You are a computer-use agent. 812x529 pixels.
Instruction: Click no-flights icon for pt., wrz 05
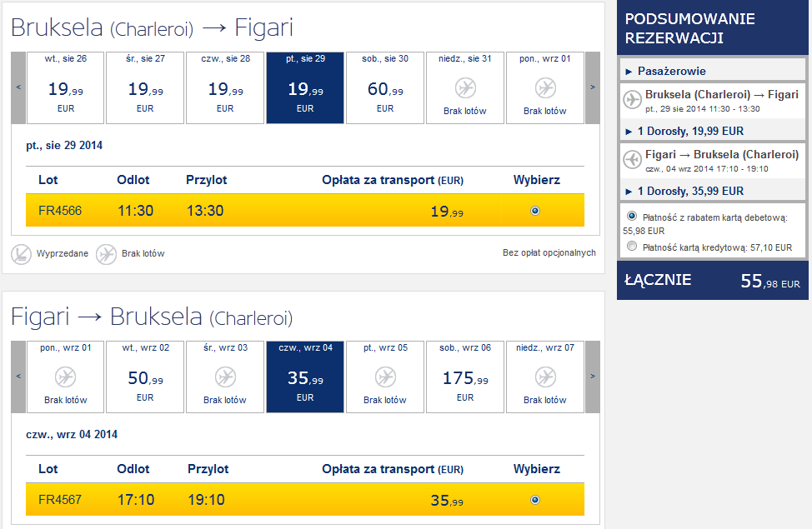[385, 377]
